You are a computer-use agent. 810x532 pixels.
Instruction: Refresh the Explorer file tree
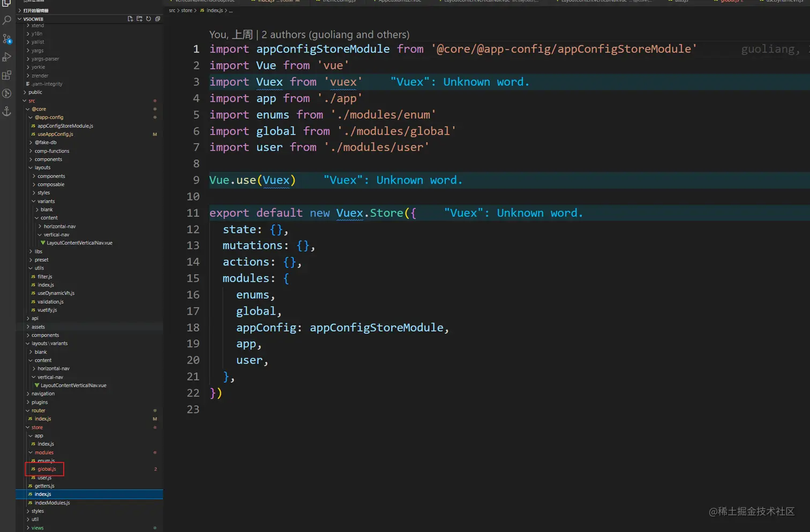[x=148, y=19]
